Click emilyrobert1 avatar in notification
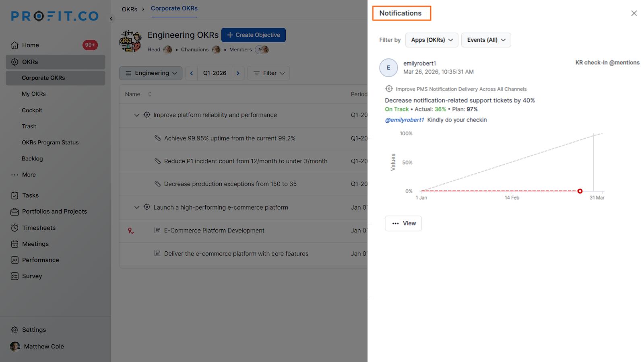 [388, 68]
